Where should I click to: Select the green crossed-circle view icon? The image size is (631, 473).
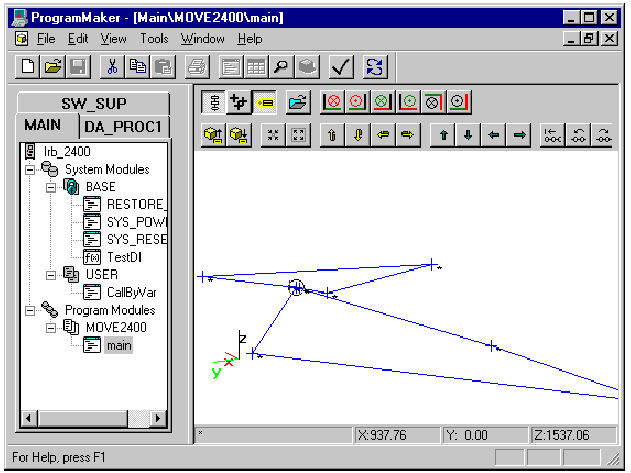coord(382,103)
